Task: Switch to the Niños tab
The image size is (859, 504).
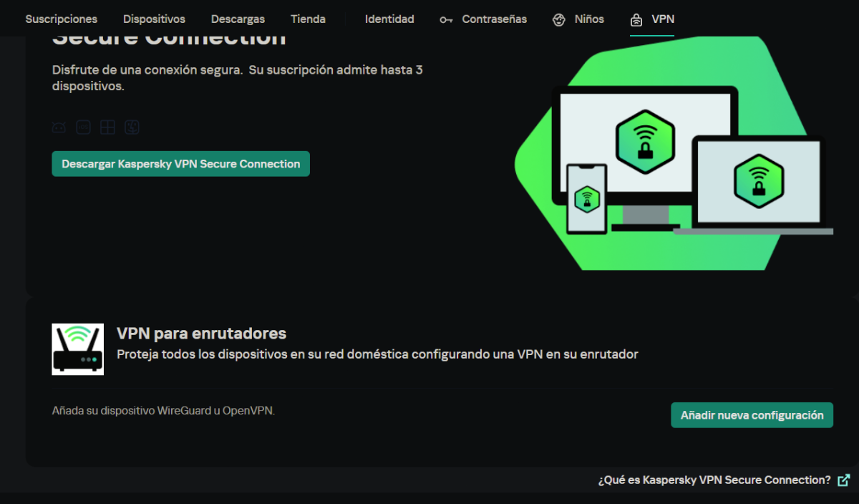Action: [x=578, y=19]
